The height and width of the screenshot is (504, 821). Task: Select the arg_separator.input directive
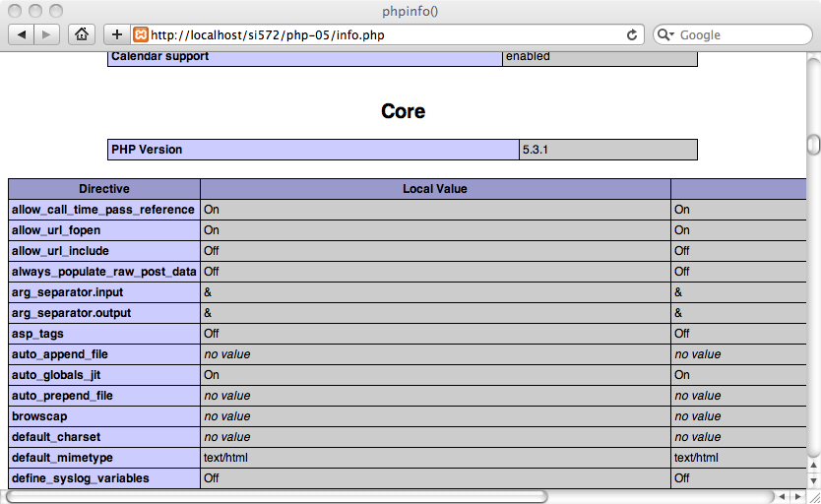104,292
